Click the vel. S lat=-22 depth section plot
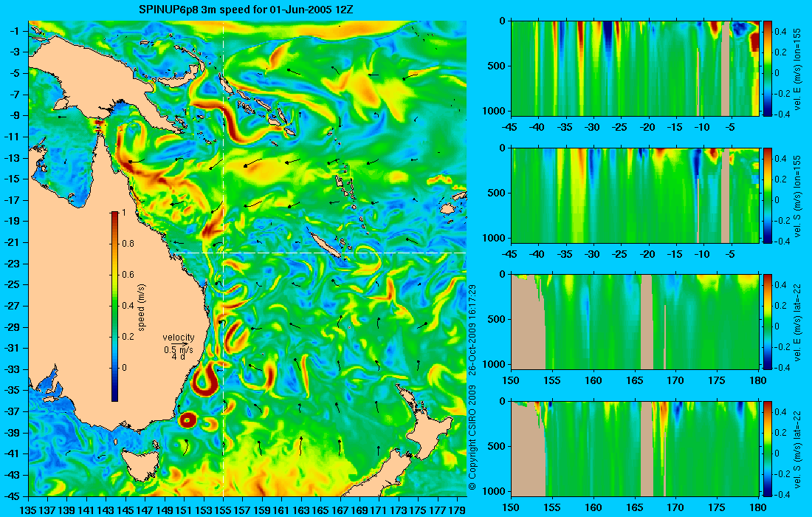The width and height of the screenshot is (812, 517). tap(635, 448)
